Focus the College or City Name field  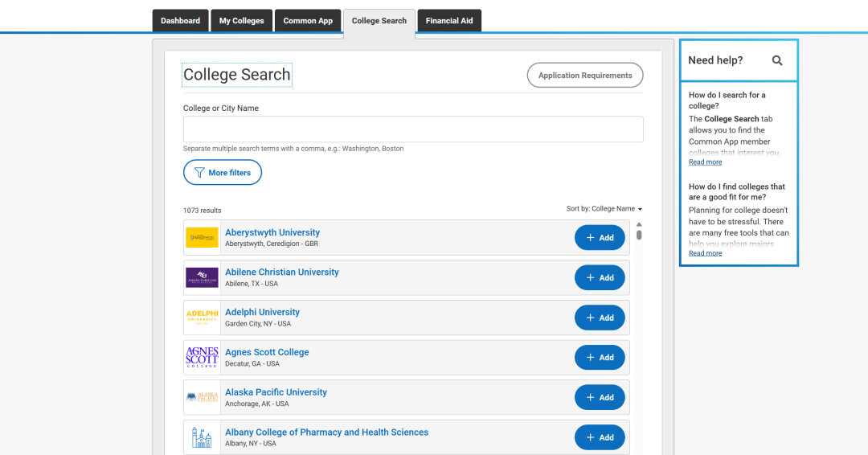[x=413, y=129]
